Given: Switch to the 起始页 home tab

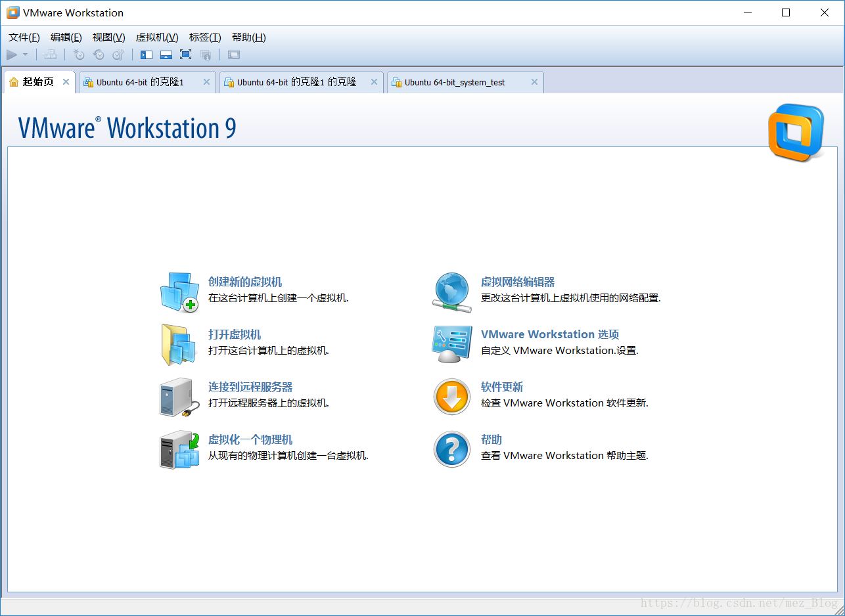Looking at the screenshot, I should [39, 82].
